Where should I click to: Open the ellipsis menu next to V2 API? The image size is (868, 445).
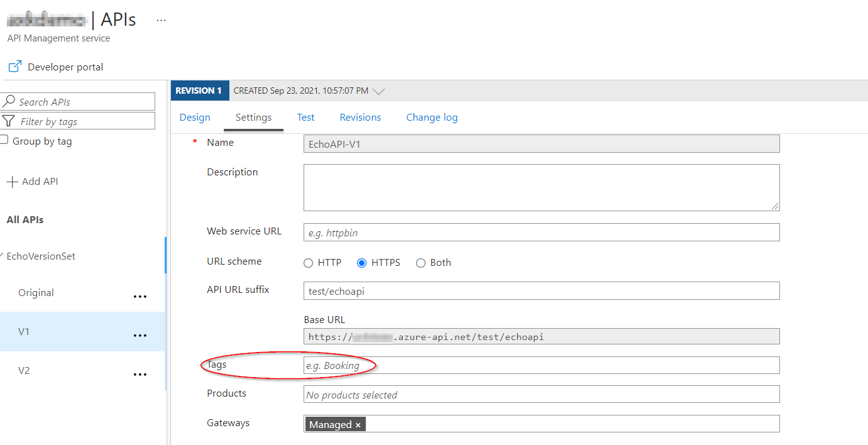coord(140,374)
